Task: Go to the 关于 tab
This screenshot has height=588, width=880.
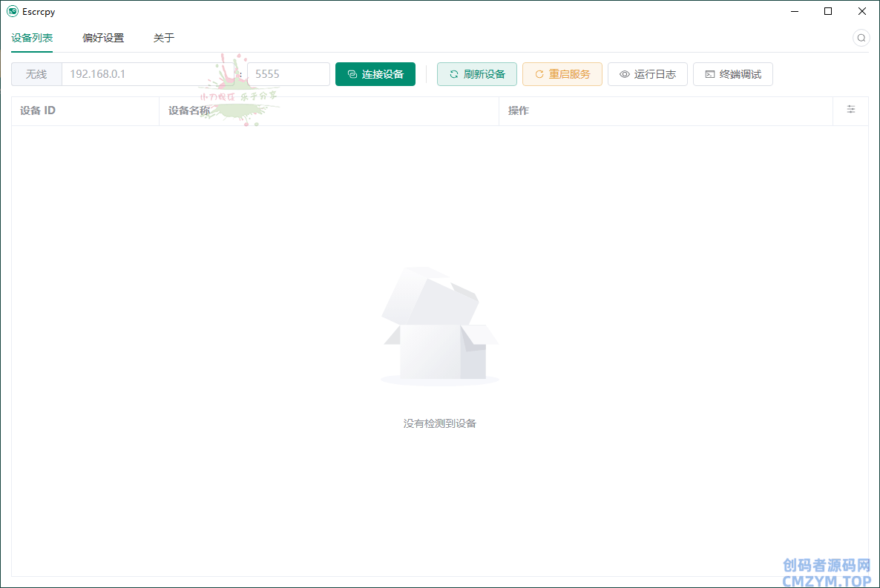Action: [x=164, y=38]
